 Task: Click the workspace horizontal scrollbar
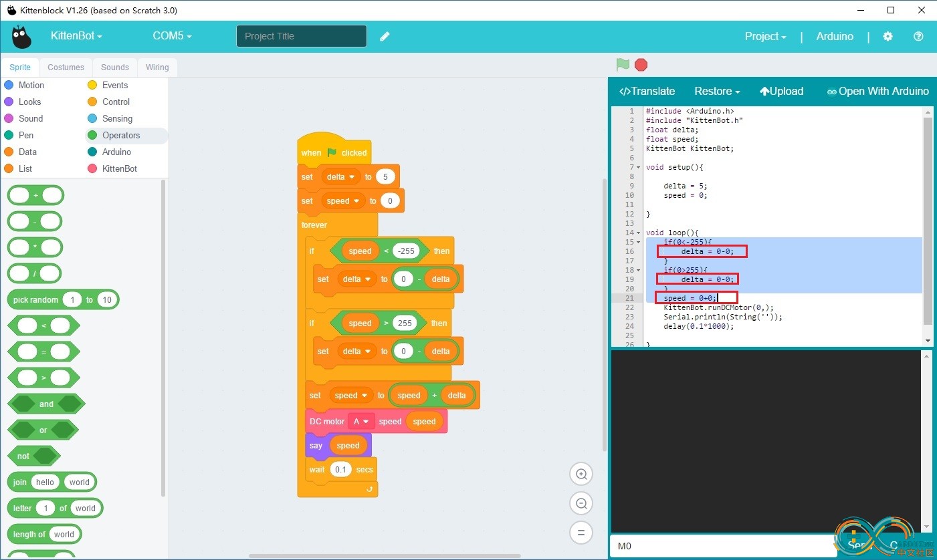(385, 555)
